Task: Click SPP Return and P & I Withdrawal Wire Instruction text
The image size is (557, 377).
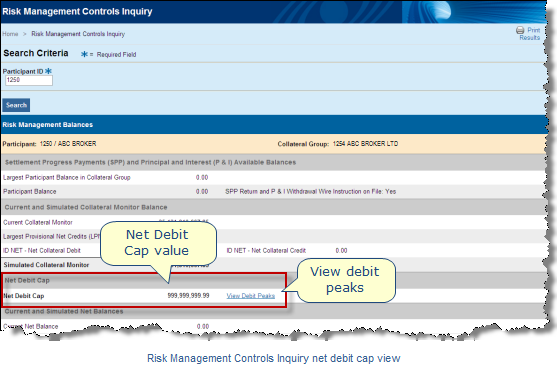Action: click(x=310, y=192)
